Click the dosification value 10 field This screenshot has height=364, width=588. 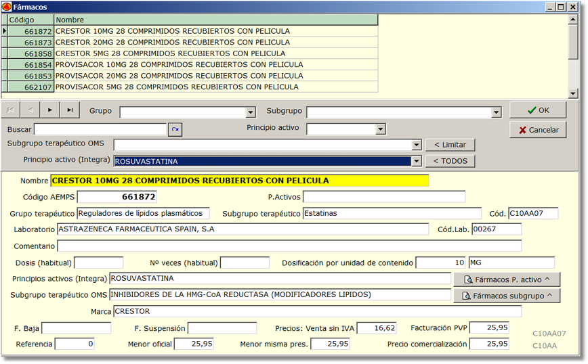coord(440,263)
